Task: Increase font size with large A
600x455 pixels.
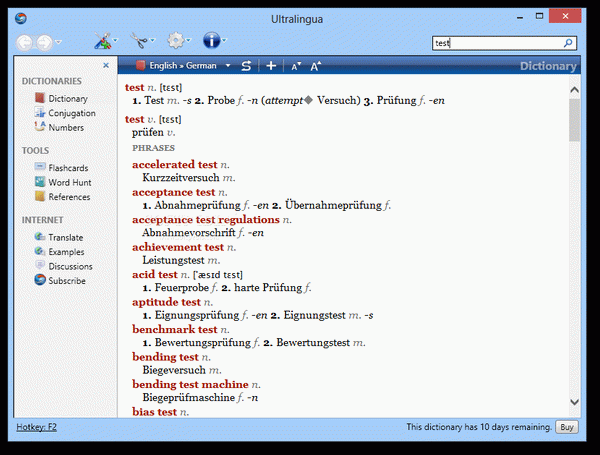Action: pyautogui.click(x=316, y=66)
